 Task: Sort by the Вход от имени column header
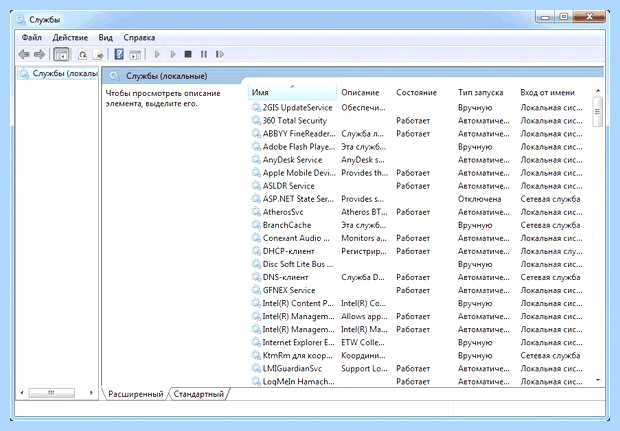pyautogui.click(x=547, y=92)
